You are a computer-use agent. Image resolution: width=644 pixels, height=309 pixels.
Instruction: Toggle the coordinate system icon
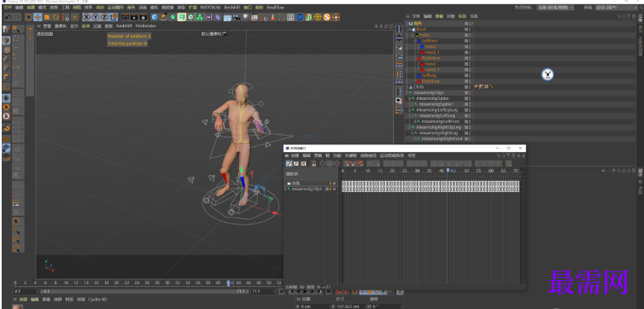tap(114, 17)
